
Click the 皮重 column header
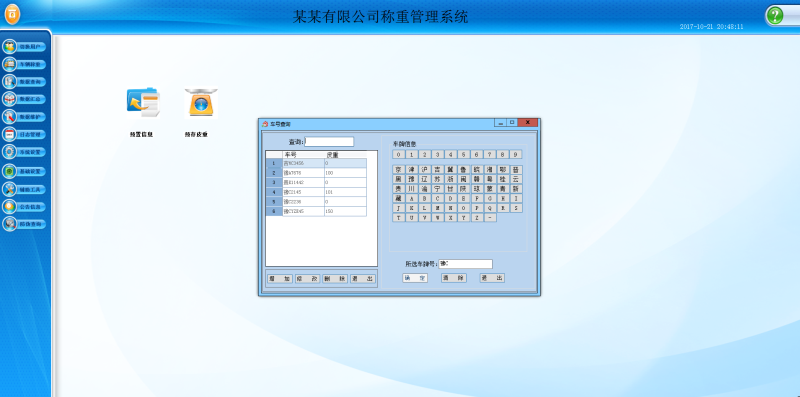pos(345,154)
